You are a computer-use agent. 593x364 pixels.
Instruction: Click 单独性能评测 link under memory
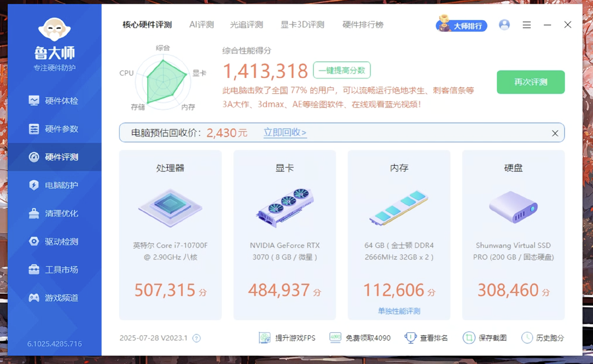[399, 311]
